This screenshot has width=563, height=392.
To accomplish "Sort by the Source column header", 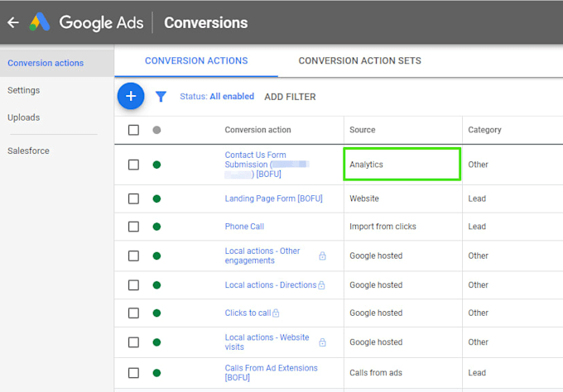I will pos(362,130).
